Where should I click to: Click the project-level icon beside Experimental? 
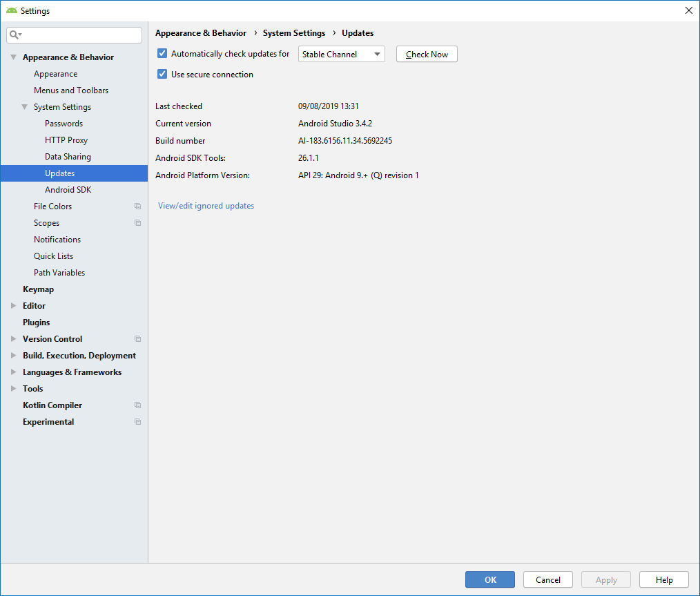[x=137, y=421]
